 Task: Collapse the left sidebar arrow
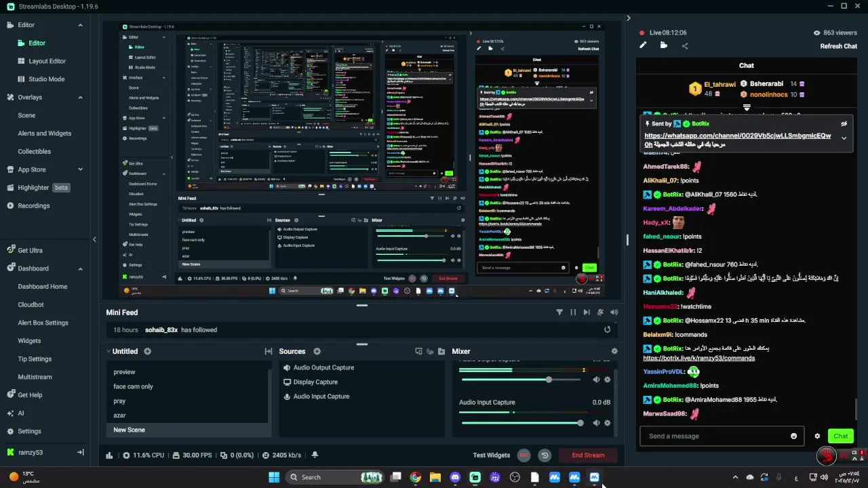coord(94,239)
